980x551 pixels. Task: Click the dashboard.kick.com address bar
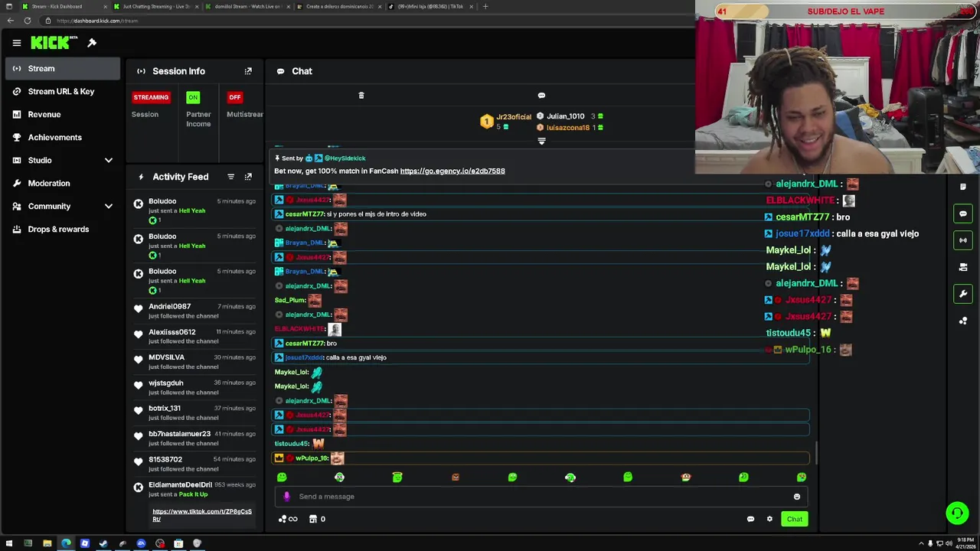click(x=367, y=21)
